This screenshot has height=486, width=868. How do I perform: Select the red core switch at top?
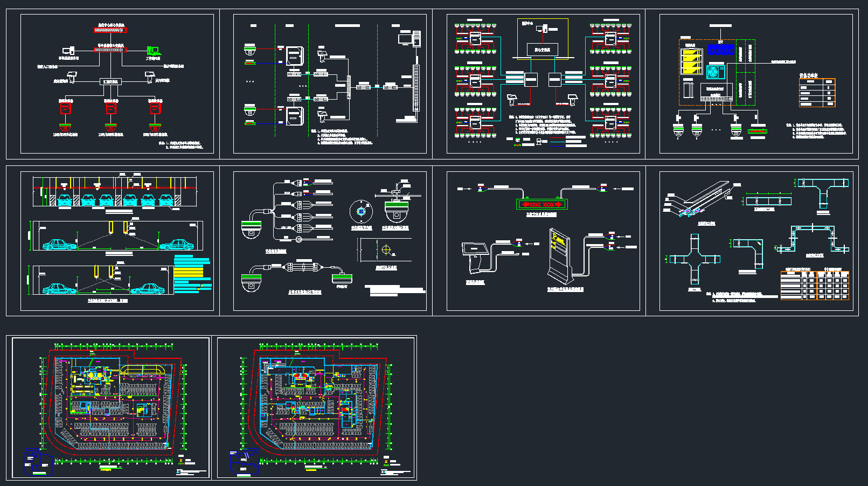pyautogui.click(x=110, y=30)
